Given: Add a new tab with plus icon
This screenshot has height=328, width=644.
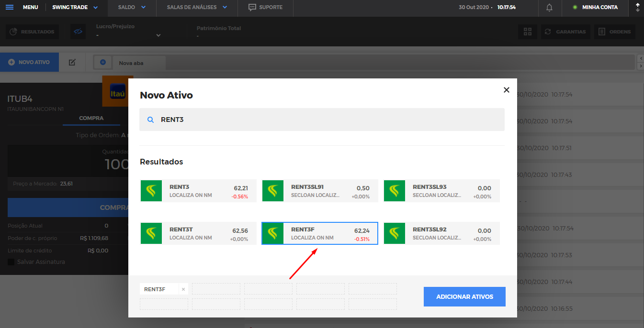Looking at the screenshot, I should [102, 62].
